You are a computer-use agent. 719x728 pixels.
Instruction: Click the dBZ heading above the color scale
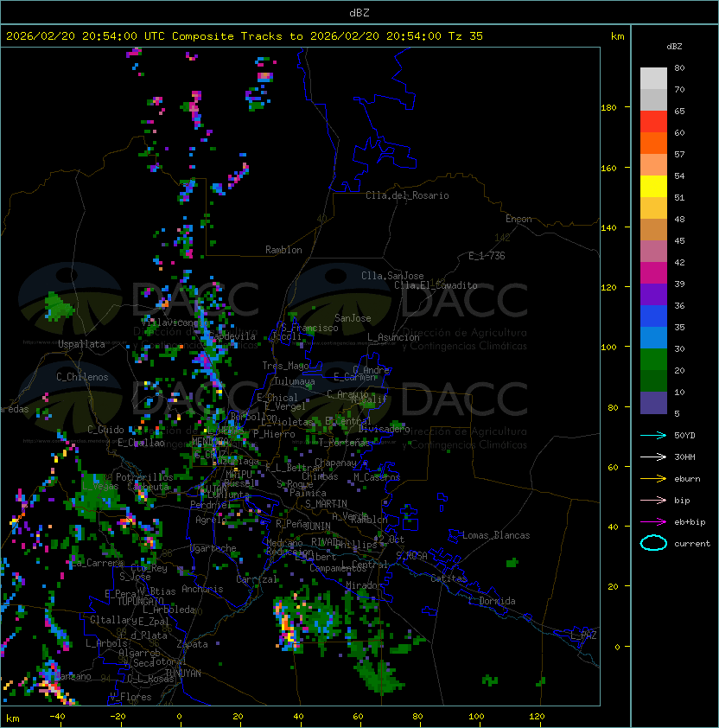pos(674,47)
